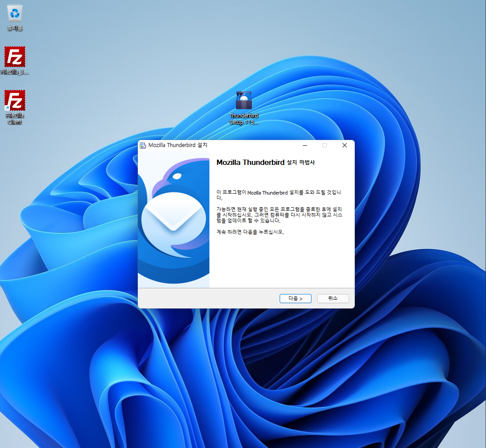This screenshot has width=486, height=448.
Task: Open the Recycle Bin desktop icon
Action: 14,17
